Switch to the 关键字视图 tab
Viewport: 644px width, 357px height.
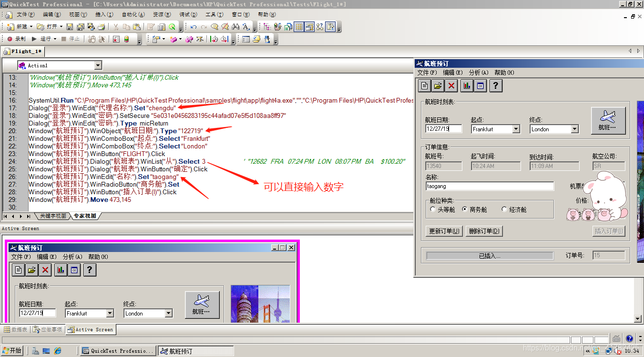53,216
